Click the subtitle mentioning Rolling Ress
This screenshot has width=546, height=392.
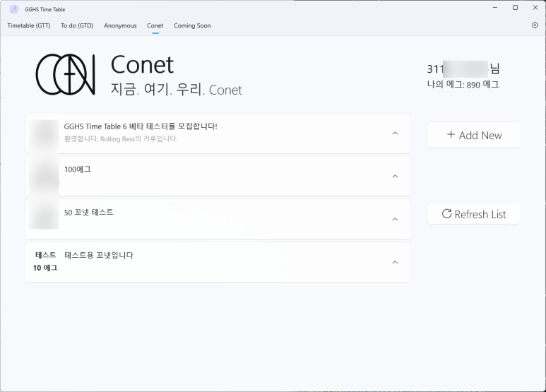[121, 139]
